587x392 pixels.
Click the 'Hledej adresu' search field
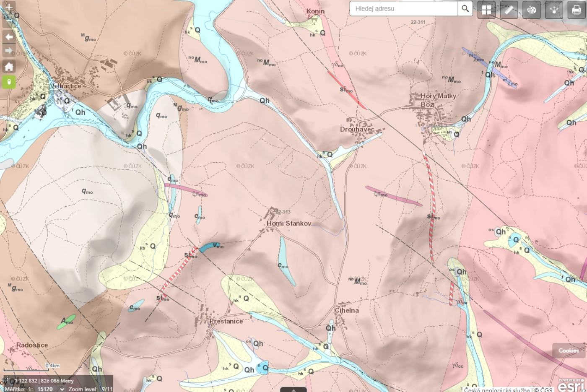(x=403, y=9)
